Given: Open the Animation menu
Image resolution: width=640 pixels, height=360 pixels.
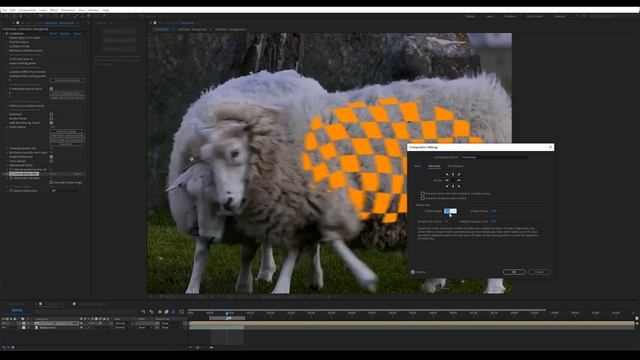Looking at the screenshot, I should coord(68,10).
